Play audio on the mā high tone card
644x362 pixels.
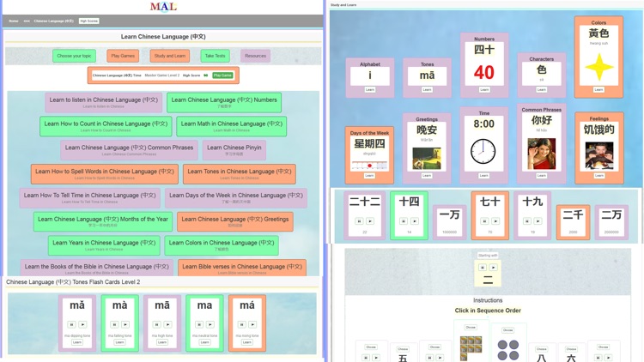[167, 324]
